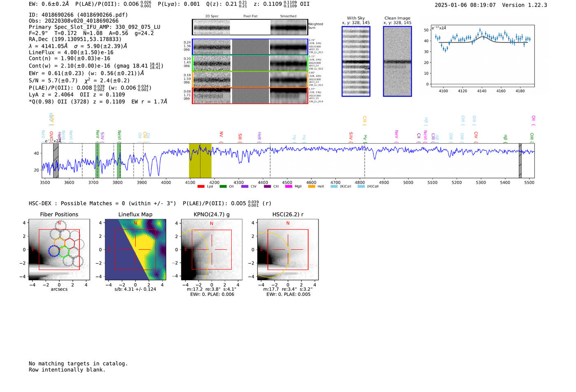Viewport: 576px width, 392px height.
Task: Click the Smoothed column header
Action: click(x=288, y=16)
